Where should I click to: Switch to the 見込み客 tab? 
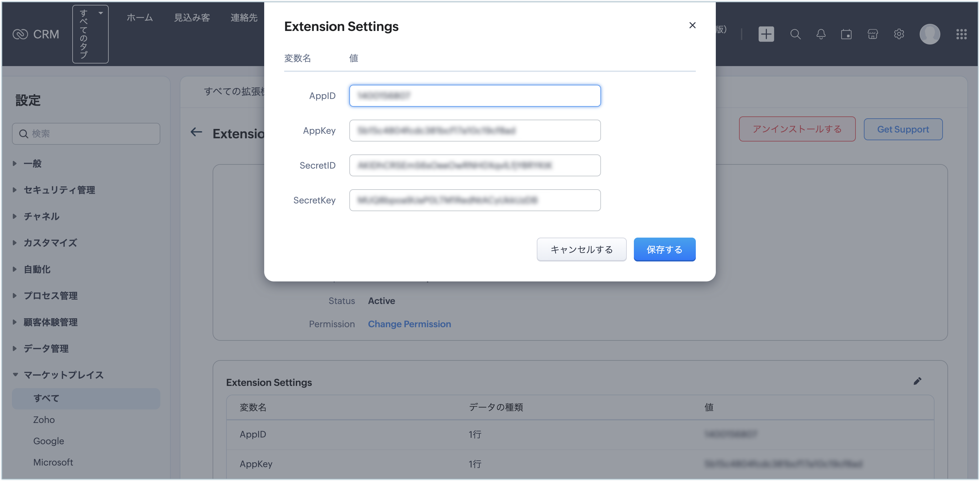pos(192,17)
